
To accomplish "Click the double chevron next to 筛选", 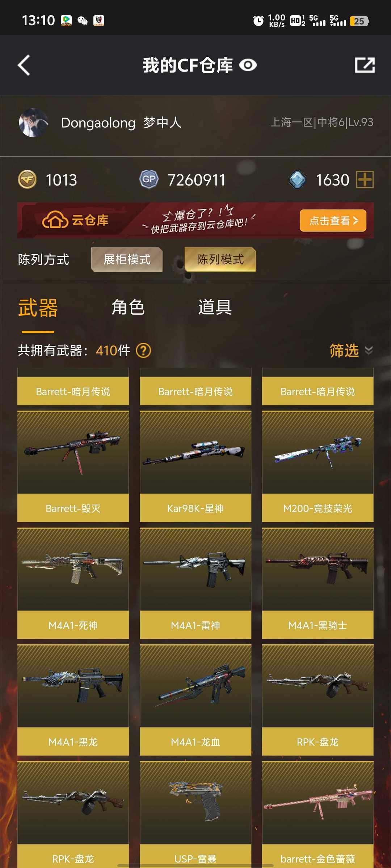I will tap(369, 350).
